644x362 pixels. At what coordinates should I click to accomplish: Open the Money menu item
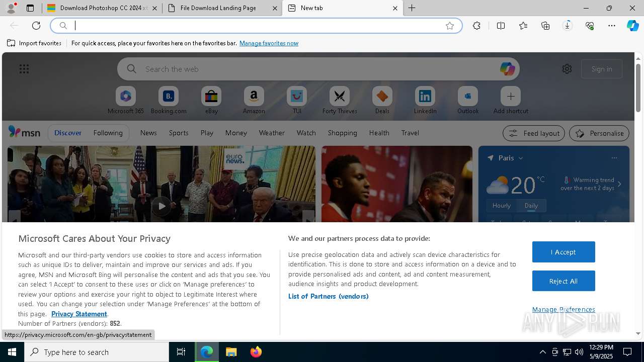tap(236, 133)
